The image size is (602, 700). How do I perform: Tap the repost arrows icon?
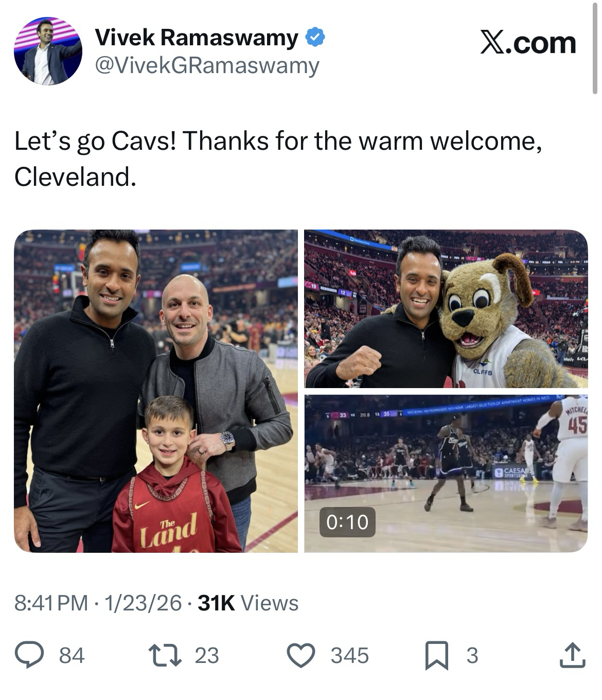(164, 655)
